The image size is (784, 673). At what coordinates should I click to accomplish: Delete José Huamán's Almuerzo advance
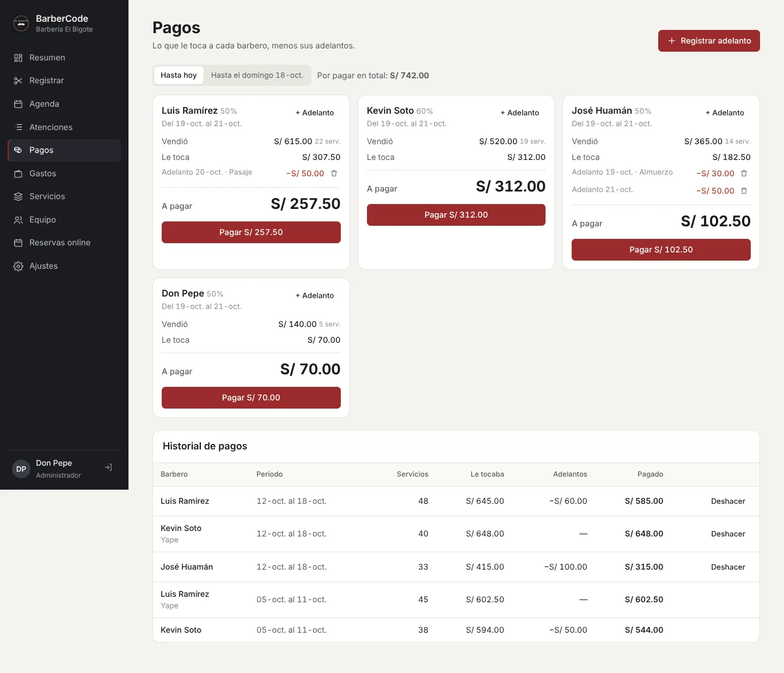tap(744, 174)
